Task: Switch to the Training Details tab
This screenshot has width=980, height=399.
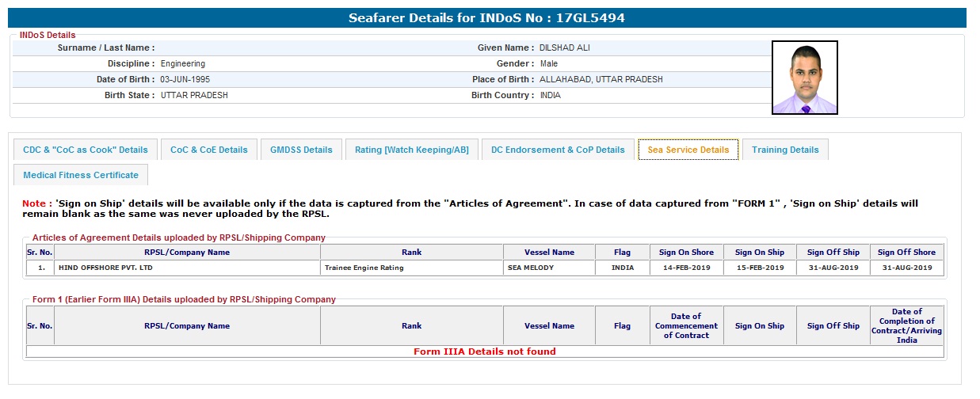Action: point(785,150)
